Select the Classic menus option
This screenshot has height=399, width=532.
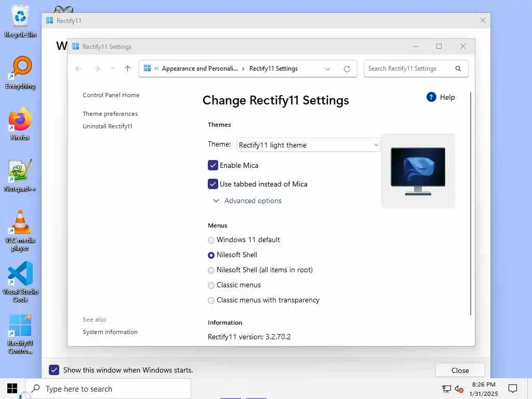pyautogui.click(x=211, y=285)
